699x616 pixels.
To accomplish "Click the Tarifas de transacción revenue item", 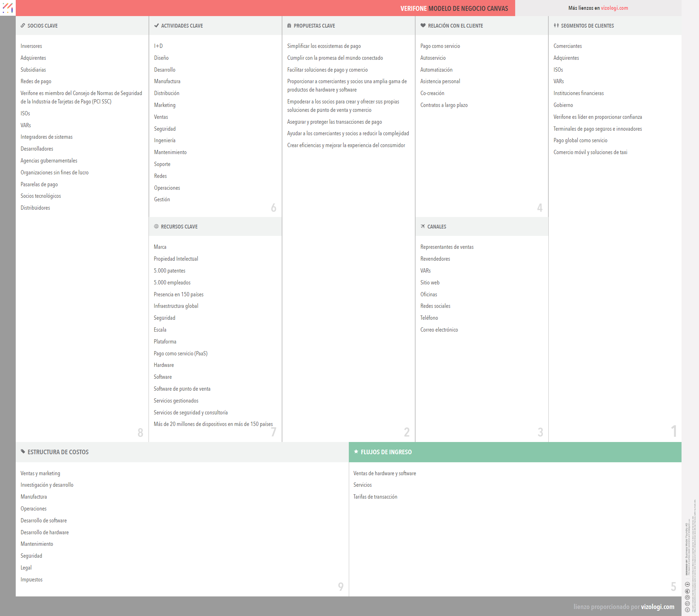I will (x=375, y=497).
